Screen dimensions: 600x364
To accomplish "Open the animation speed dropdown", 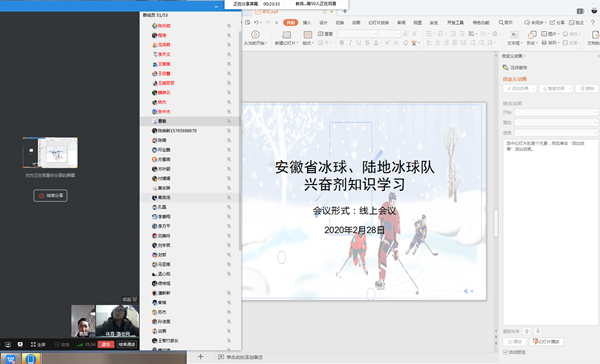I will click(556, 132).
